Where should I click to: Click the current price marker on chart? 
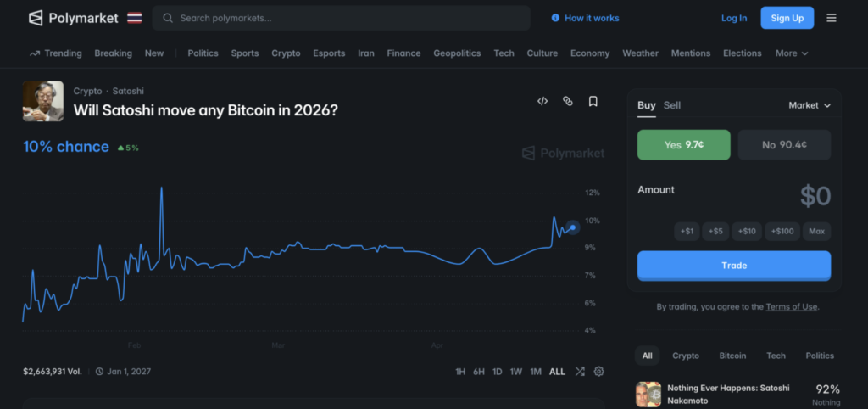point(573,227)
